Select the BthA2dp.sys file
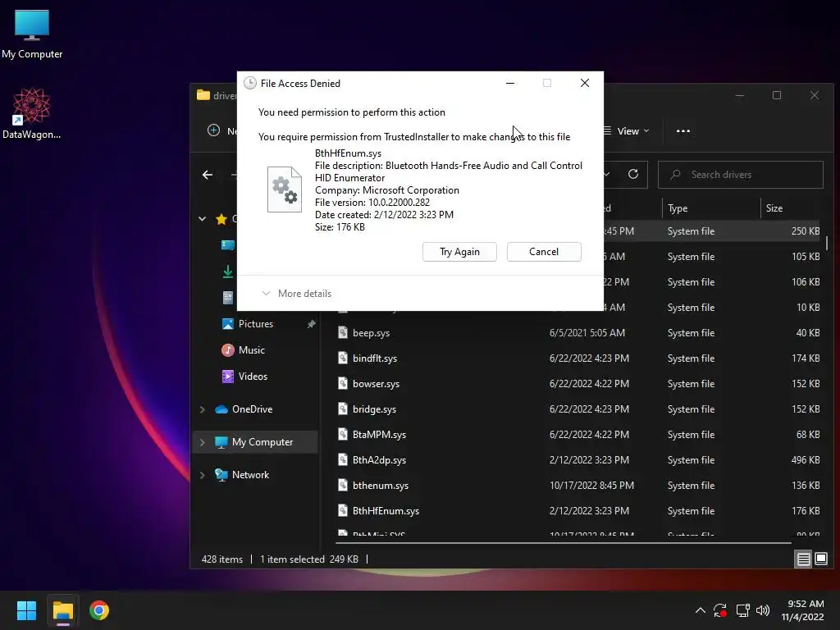The height and width of the screenshot is (630, 840). click(x=379, y=460)
